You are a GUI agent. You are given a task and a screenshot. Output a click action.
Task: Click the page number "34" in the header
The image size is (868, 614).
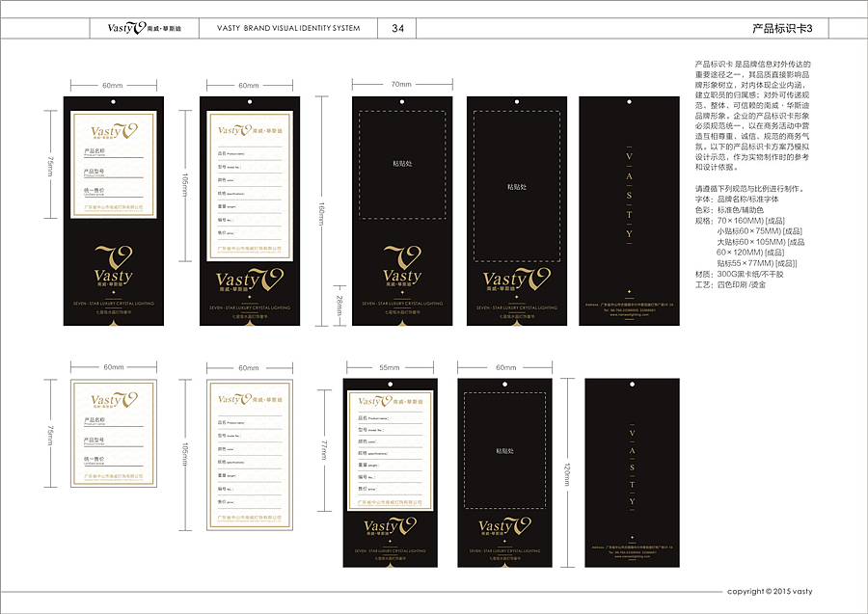[x=397, y=28]
